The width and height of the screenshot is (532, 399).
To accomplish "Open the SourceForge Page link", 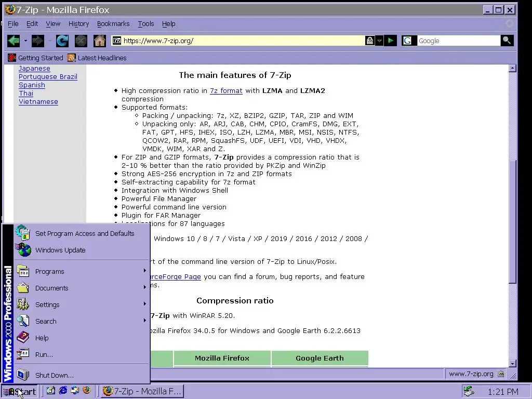I will 176,276.
